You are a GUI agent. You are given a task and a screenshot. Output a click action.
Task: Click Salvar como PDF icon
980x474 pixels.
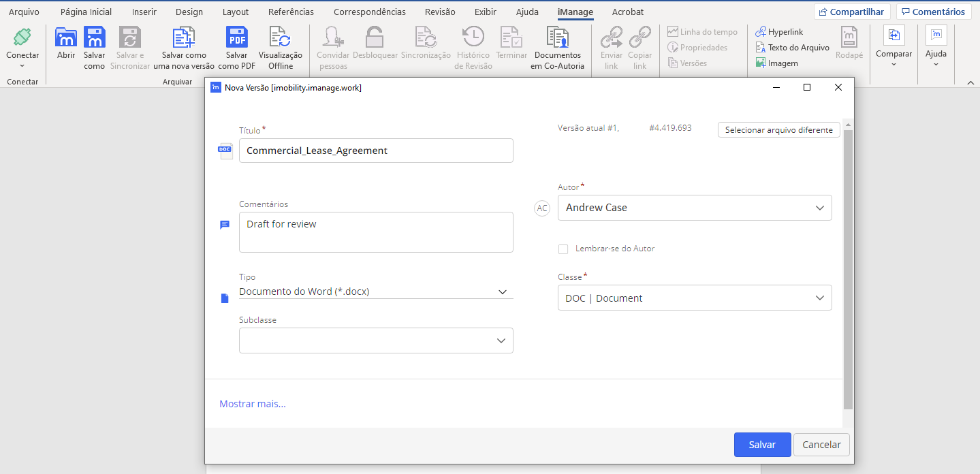point(236,39)
